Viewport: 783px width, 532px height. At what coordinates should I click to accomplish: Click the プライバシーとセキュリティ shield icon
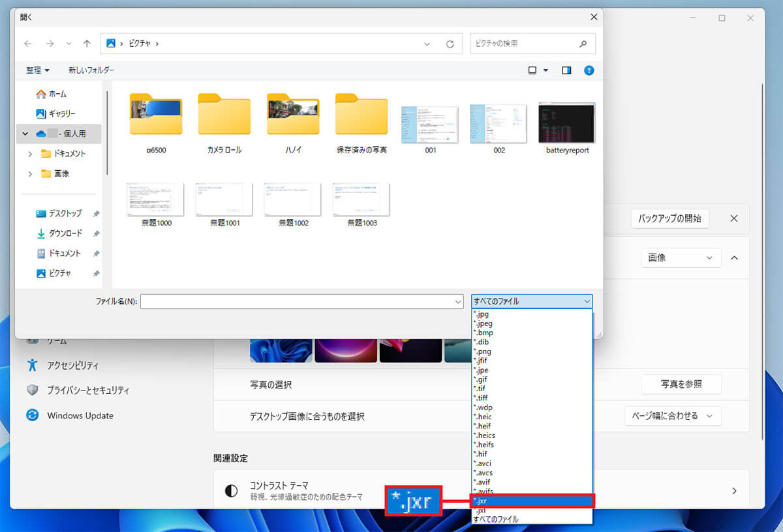(32, 390)
